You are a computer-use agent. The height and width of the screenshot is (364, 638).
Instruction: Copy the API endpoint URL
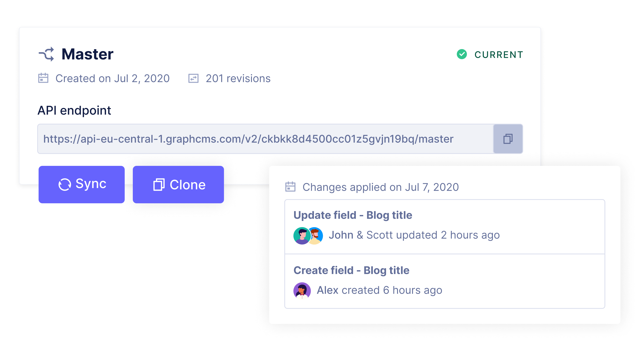tap(508, 139)
